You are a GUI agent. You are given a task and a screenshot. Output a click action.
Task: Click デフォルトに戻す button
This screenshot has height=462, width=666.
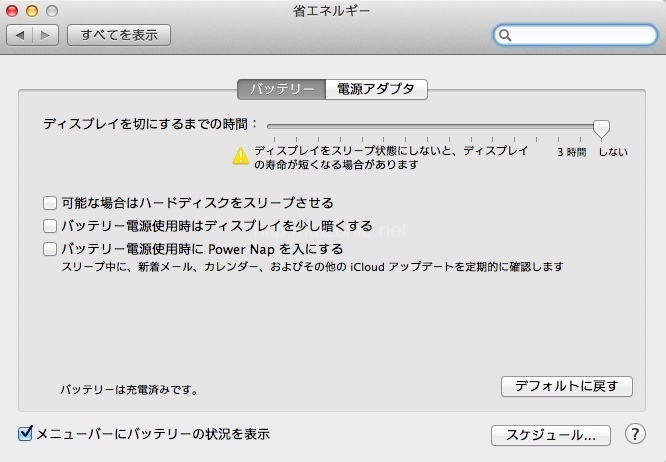[x=567, y=386]
